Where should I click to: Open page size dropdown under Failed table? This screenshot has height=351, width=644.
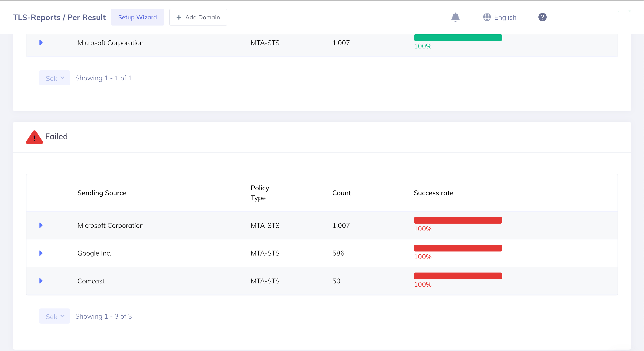55,316
